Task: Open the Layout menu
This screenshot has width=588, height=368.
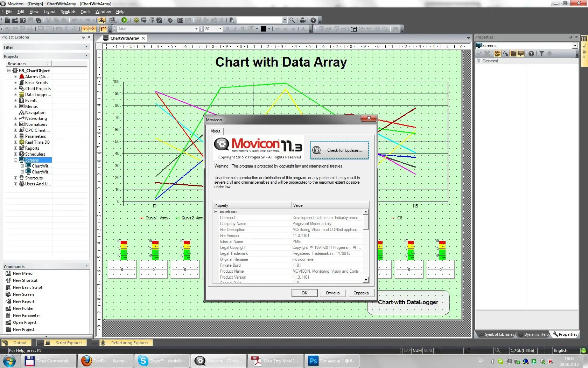Action: coord(49,12)
